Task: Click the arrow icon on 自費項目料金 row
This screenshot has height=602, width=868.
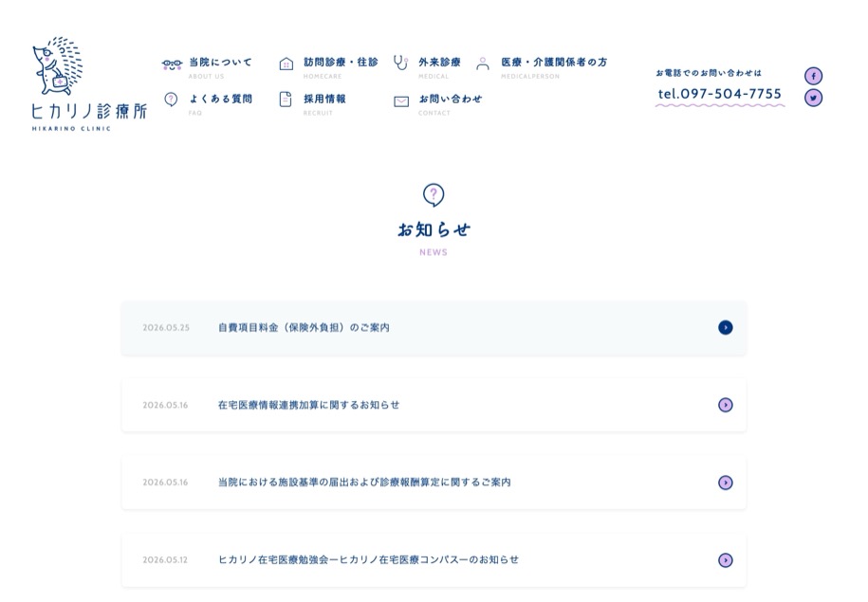Action: pyautogui.click(x=725, y=328)
